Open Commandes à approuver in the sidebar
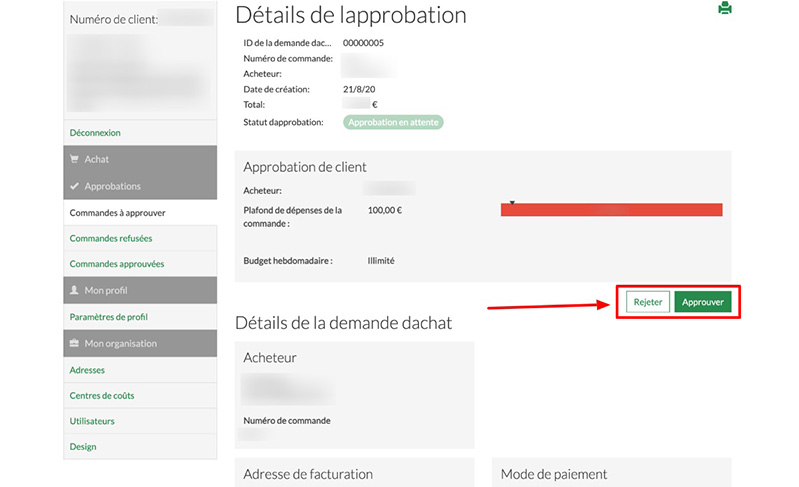This screenshot has width=799, height=487. tap(117, 212)
